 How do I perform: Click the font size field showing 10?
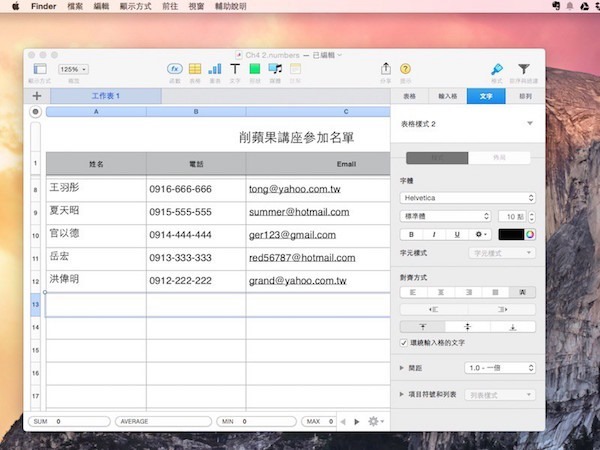[513, 217]
